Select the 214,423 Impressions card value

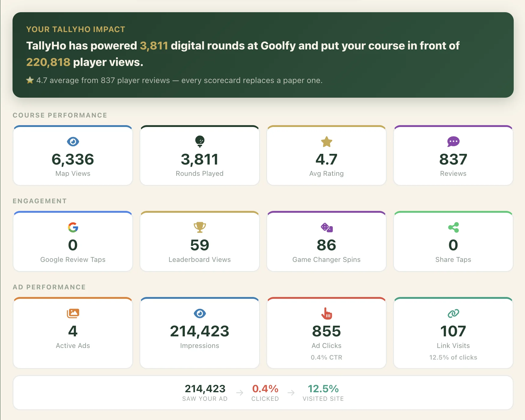200,331
